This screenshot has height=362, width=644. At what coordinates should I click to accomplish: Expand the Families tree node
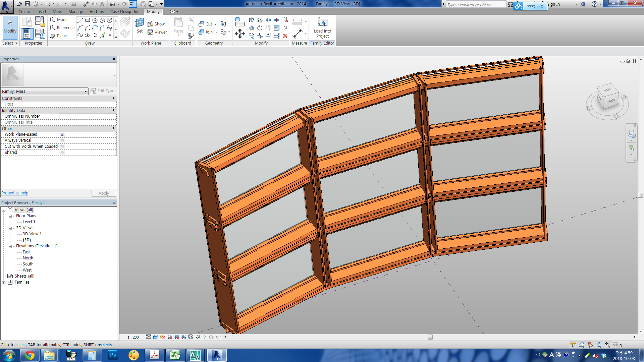click(4, 283)
